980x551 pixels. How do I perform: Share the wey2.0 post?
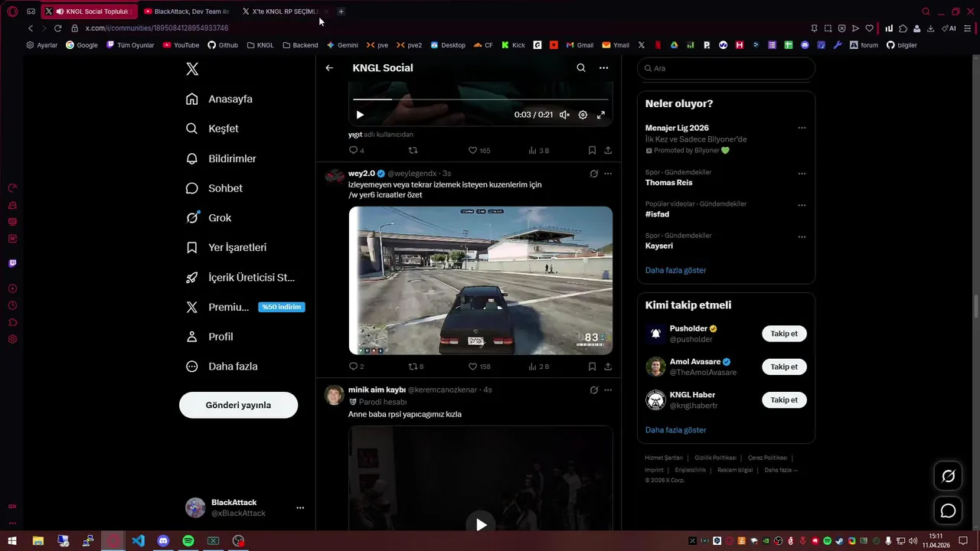click(608, 367)
